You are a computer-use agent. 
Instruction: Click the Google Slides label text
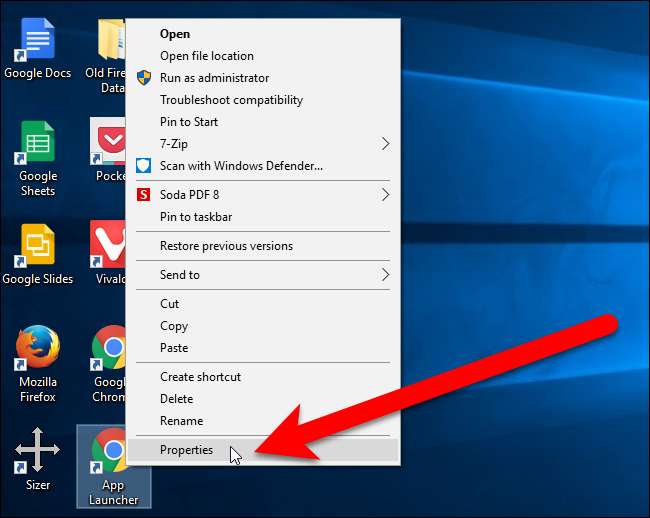click(37, 279)
